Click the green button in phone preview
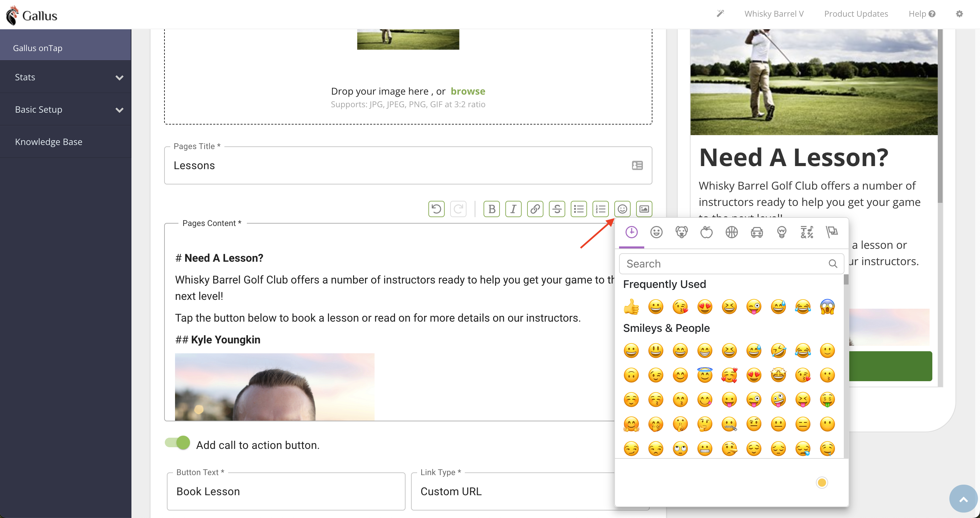Screen dimensions: 980x518 890,366
